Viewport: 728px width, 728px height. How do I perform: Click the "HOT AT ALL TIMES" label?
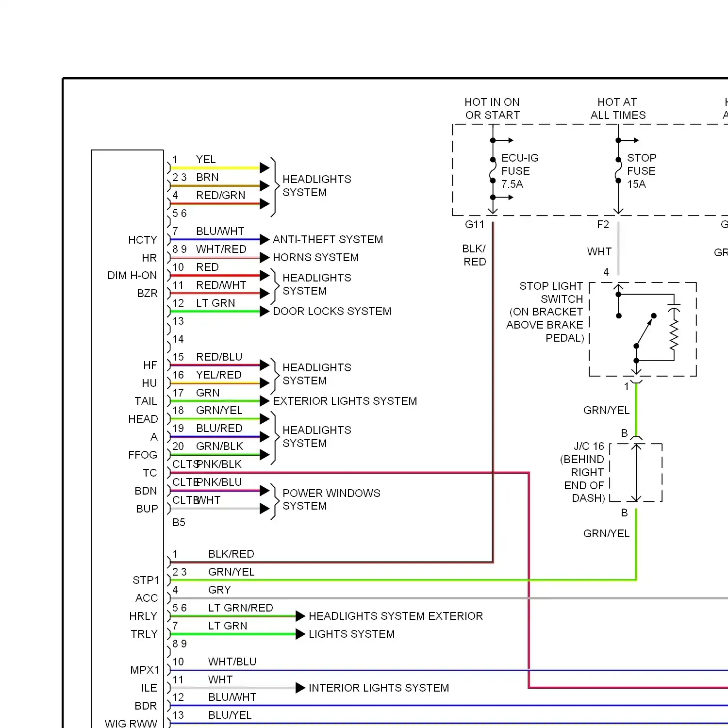click(x=618, y=109)
